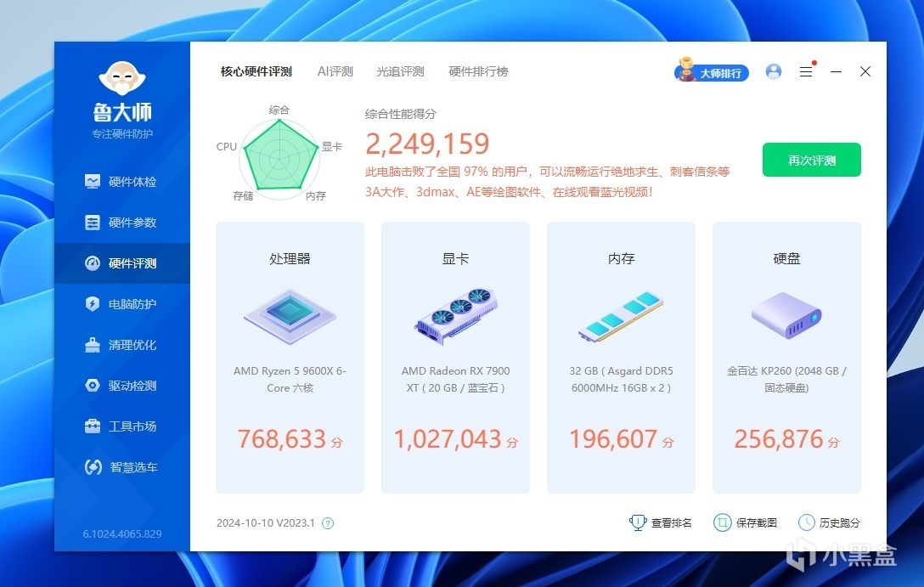
Task: Click the 历史跑分 link
Action: coord(829,522)
